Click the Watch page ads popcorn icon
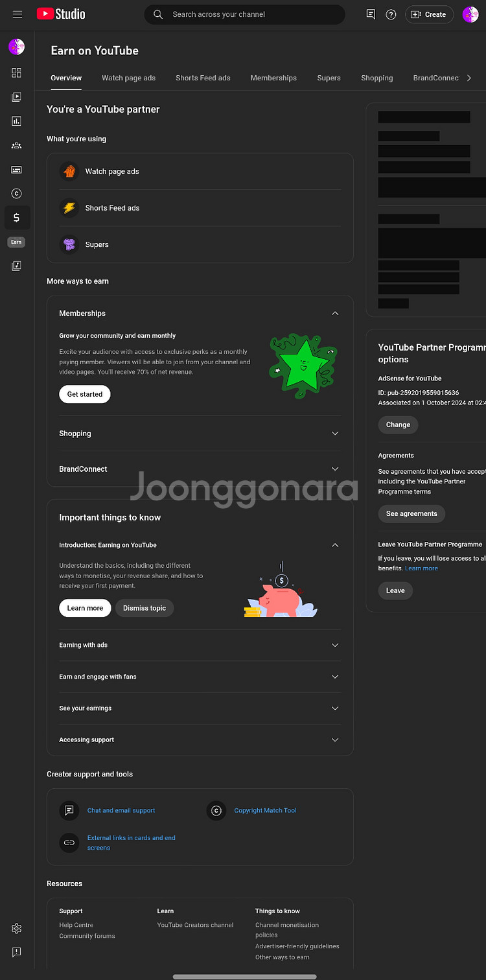The image size is (486, 980). (69, 171)
